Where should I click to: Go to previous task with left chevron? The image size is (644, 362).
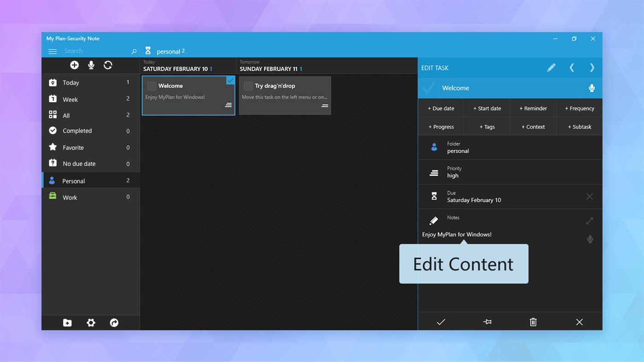point(572,68)
